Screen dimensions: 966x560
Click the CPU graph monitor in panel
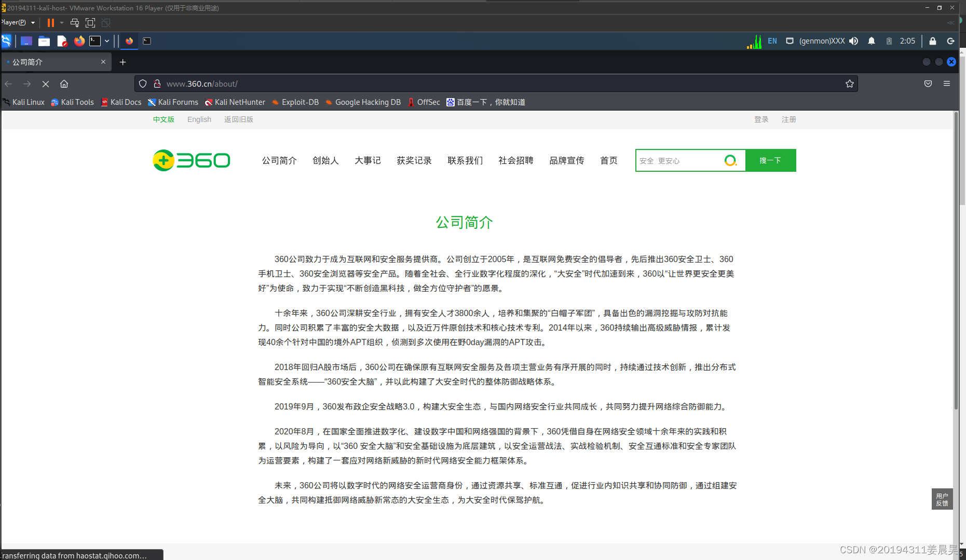[x=754, y=41]
